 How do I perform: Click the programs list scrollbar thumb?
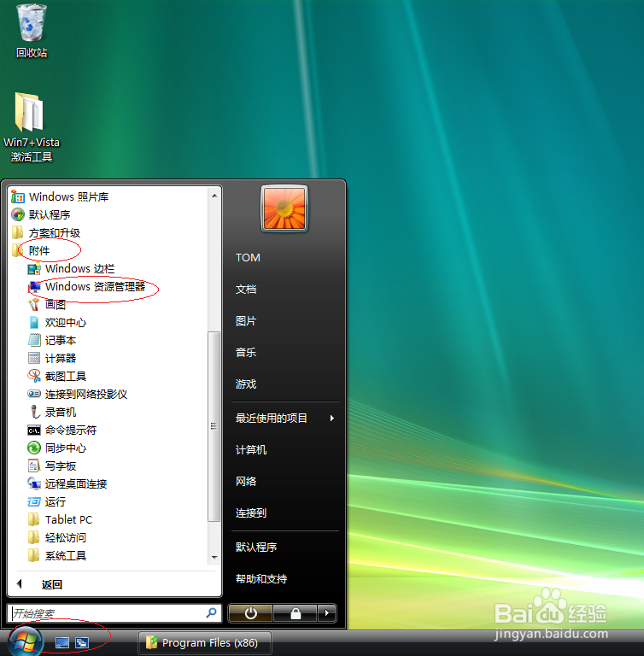(214, 426)
